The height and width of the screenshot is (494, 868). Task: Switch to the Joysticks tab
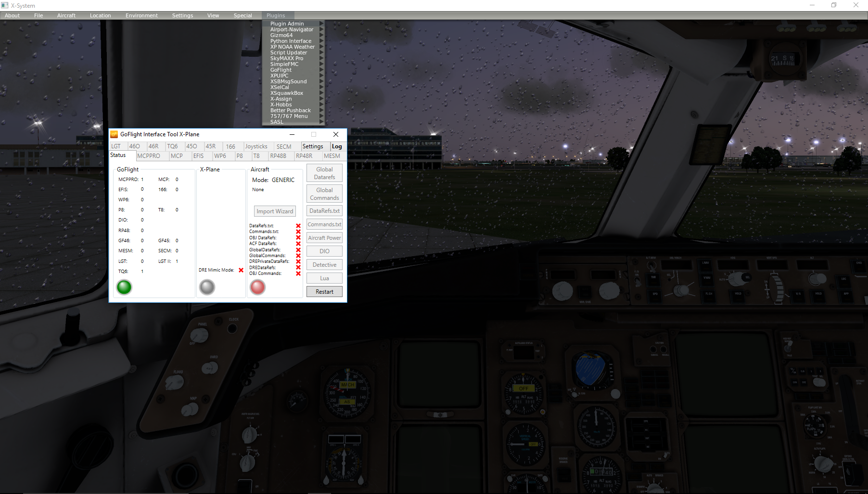click(256, 146)
